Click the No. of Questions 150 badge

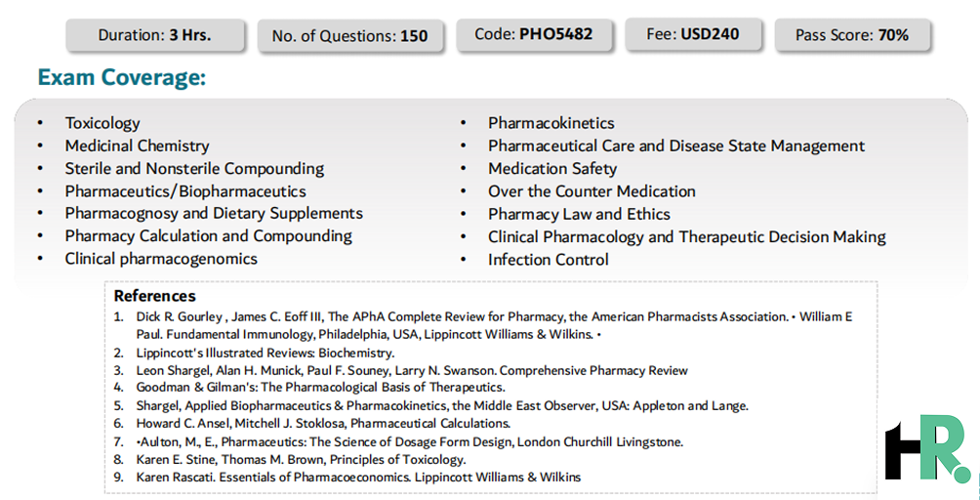coord(350,36)
